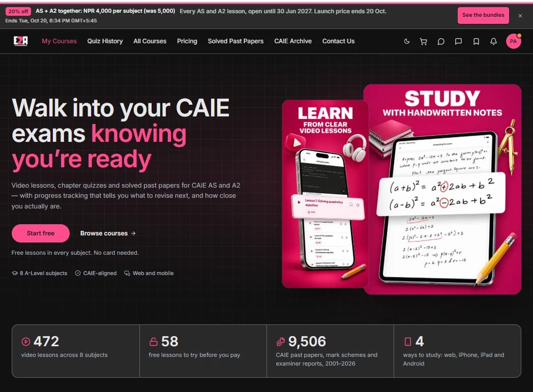
Task: Open All Courses page
Action: tap(150, 41)
